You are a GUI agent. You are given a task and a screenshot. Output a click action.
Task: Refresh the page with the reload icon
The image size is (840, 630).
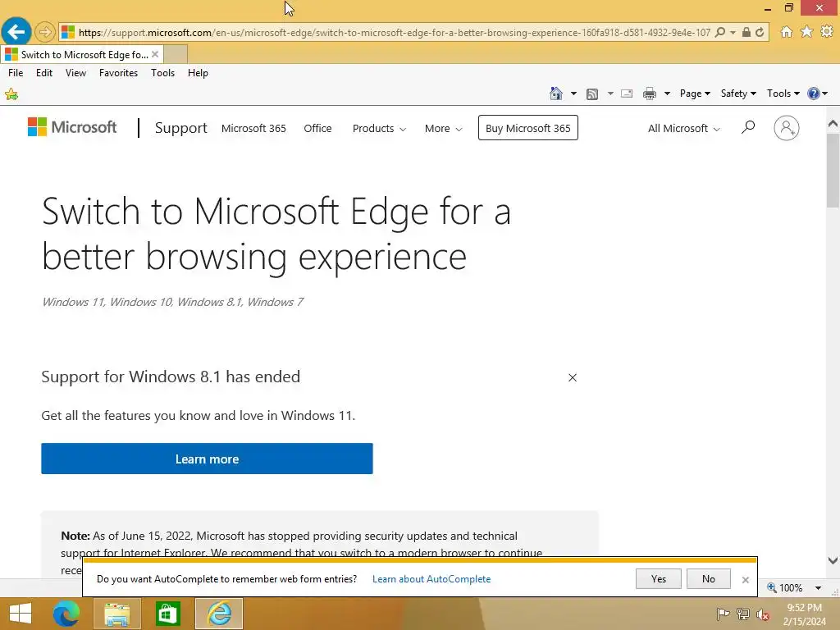coord(760,32)
